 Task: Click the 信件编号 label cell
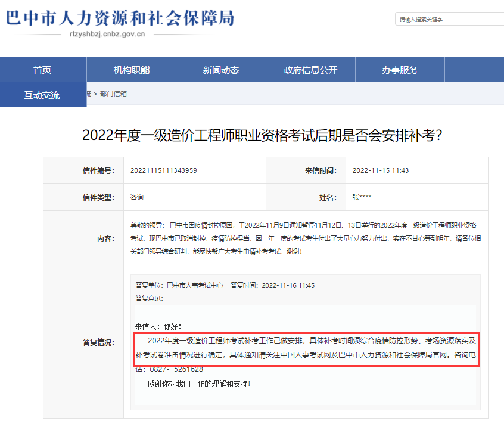coord(83,170)
